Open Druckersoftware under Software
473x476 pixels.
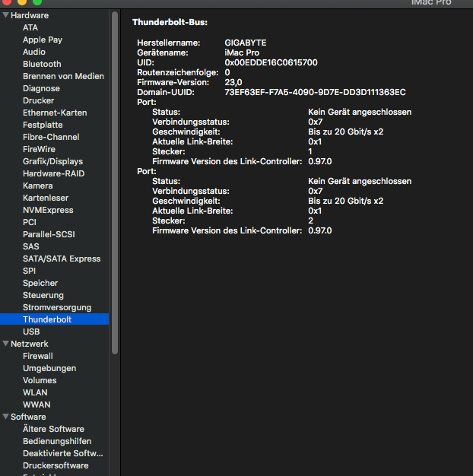(56, 465)
